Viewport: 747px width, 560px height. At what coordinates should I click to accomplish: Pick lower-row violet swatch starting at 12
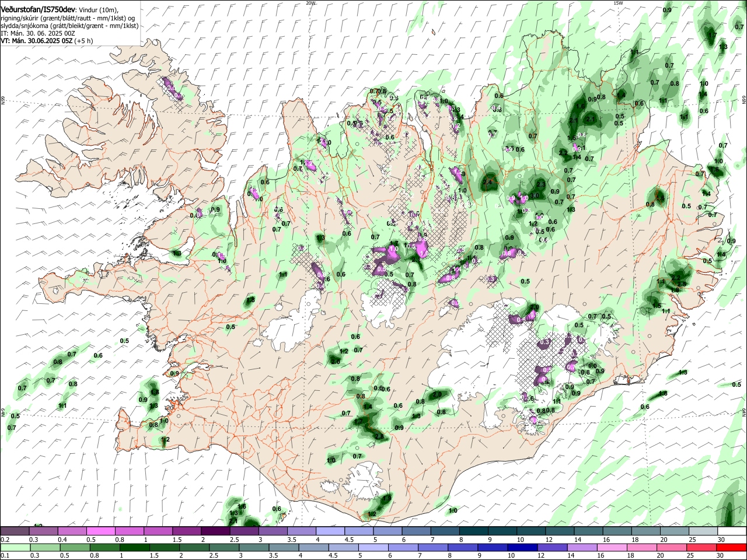[x=551, y=547]
